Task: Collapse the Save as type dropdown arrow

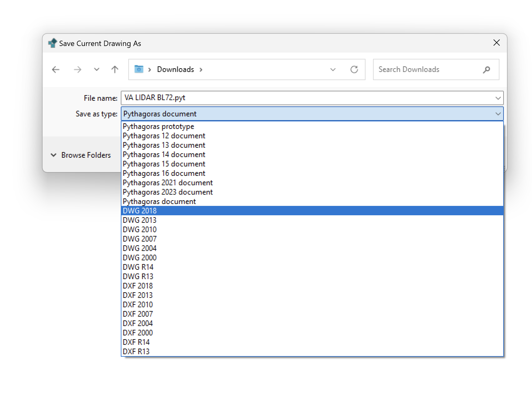Action: (498, 114)
